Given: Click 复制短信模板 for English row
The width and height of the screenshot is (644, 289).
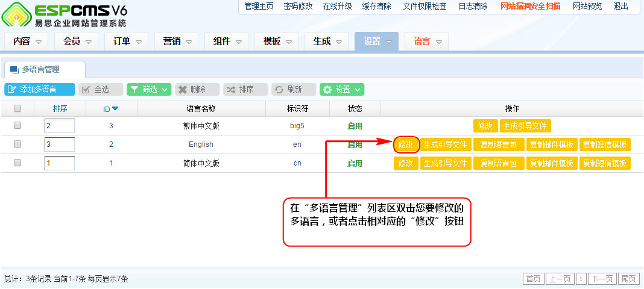Looking at the screenshot, I should pyautogui.click(x=605, y=144).
